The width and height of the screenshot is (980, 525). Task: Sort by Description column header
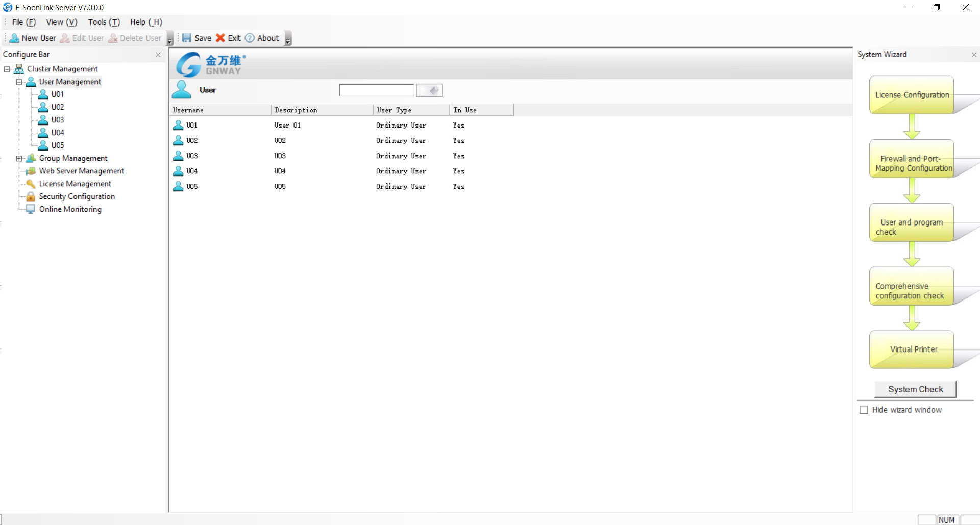pos(322,110)
